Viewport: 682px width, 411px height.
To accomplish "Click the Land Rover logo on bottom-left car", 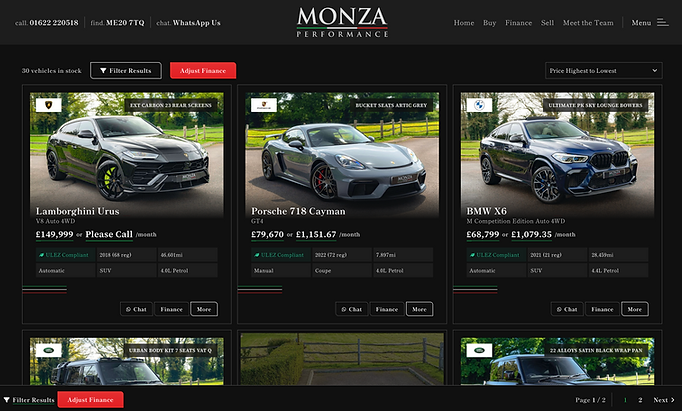I will click(48, 350).
